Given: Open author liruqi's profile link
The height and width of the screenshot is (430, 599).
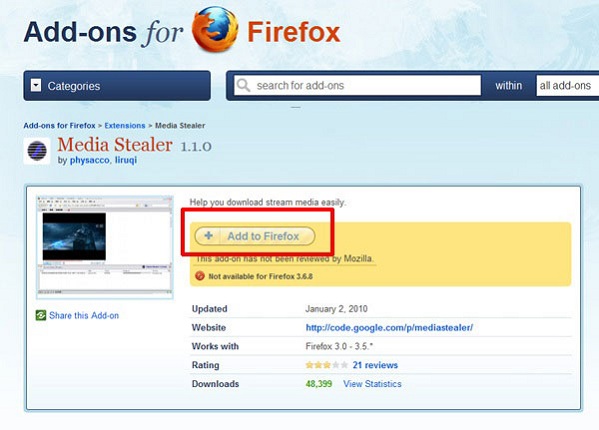Looking at the screenshot, I should coord(126,160).
